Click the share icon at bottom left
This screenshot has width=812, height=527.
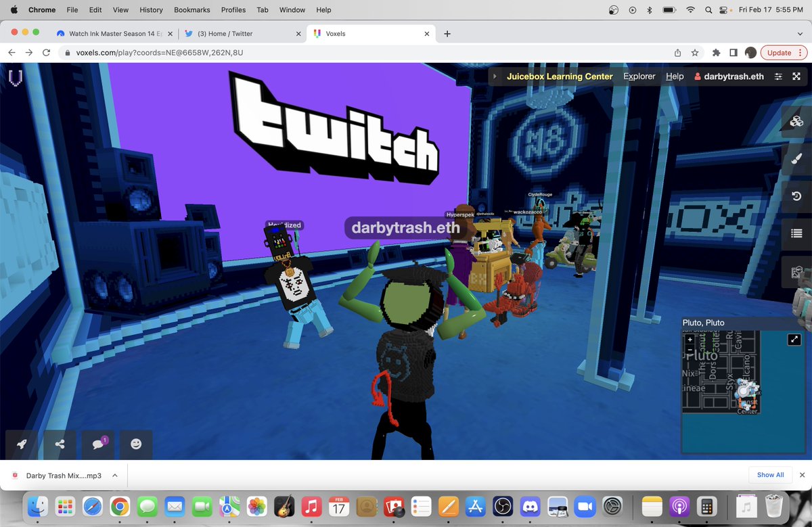pyautogui.click(x=60, y=444)
